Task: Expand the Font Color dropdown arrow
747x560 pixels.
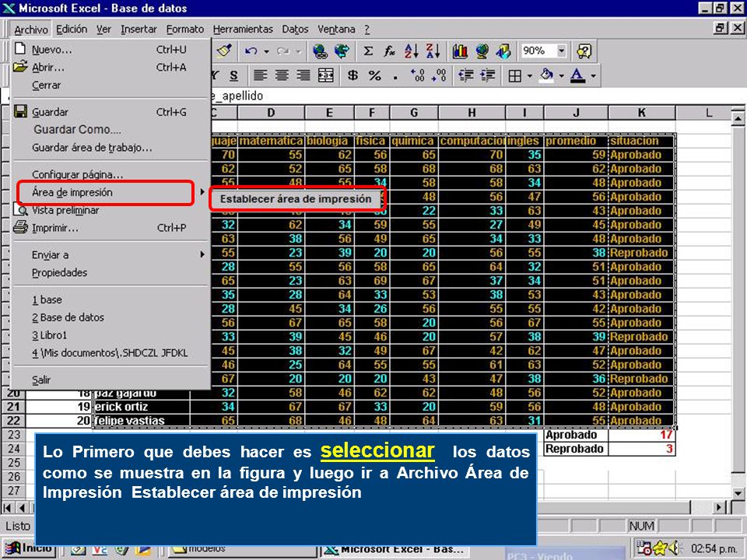Action: (x=593, y=75)
